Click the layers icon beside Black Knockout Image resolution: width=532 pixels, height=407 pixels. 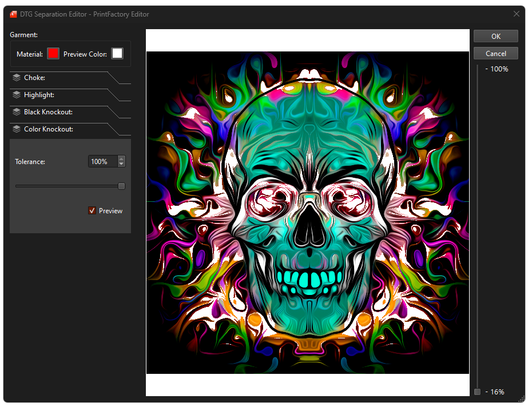pyautogui.click(x=17, y=112)
